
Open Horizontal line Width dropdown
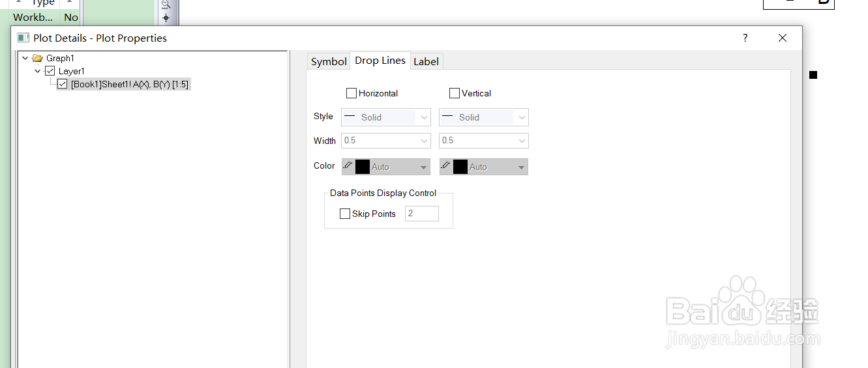click(x=386, y=141)
